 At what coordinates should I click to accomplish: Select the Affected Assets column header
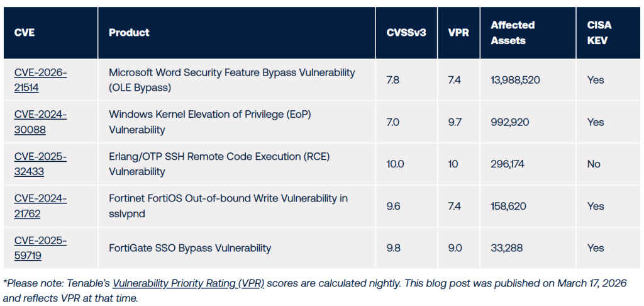tap(513, 33)
